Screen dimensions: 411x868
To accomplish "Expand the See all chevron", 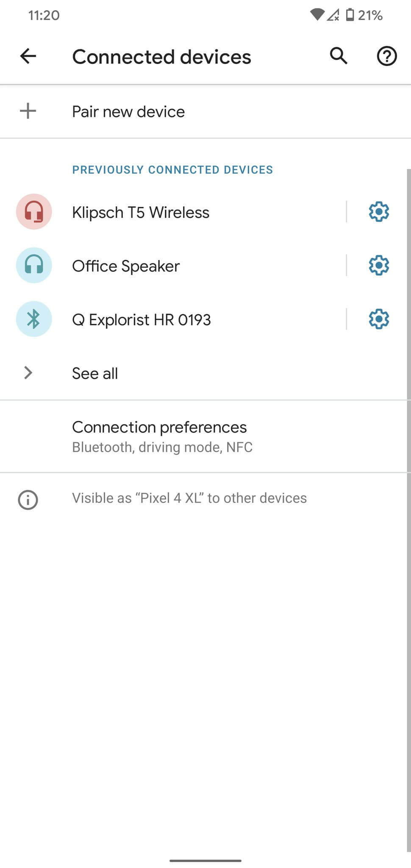I will [x=28, y=373].
